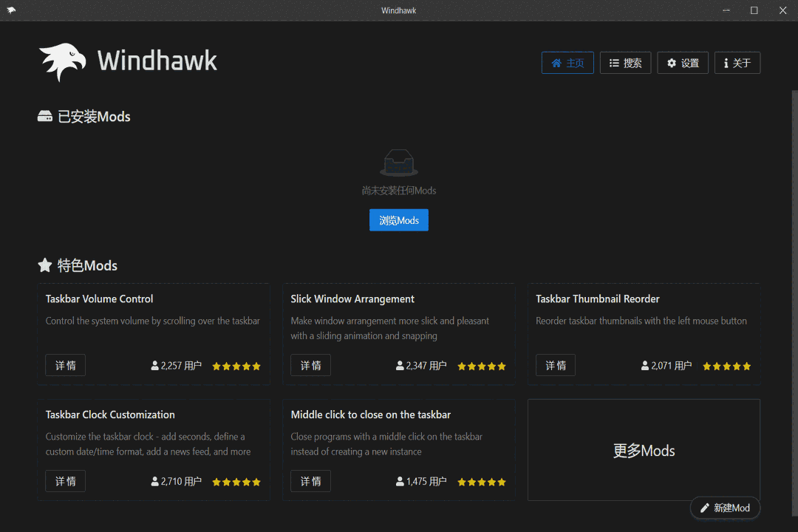Click the 更多Mods card
This screenshot has width=798, height=532.
644,450
